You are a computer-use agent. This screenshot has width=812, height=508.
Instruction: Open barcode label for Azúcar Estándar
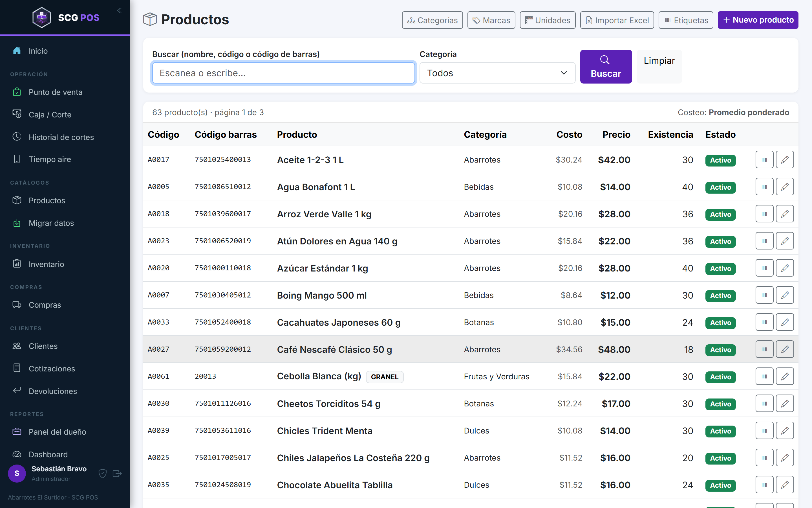point(764,268)
